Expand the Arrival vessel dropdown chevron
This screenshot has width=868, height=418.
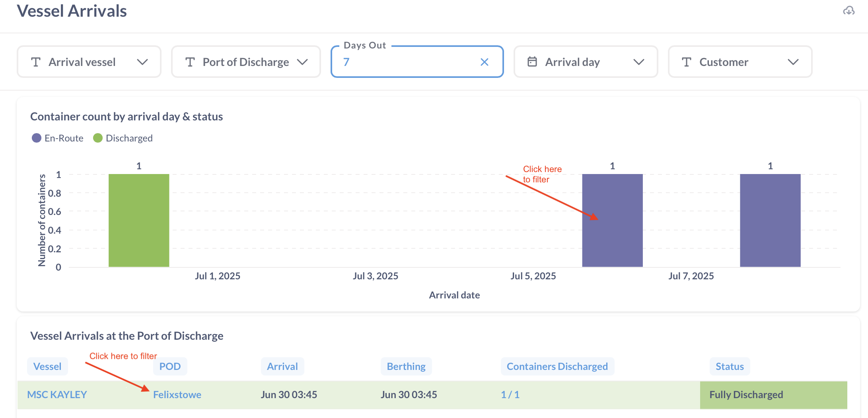click(142, 62)
